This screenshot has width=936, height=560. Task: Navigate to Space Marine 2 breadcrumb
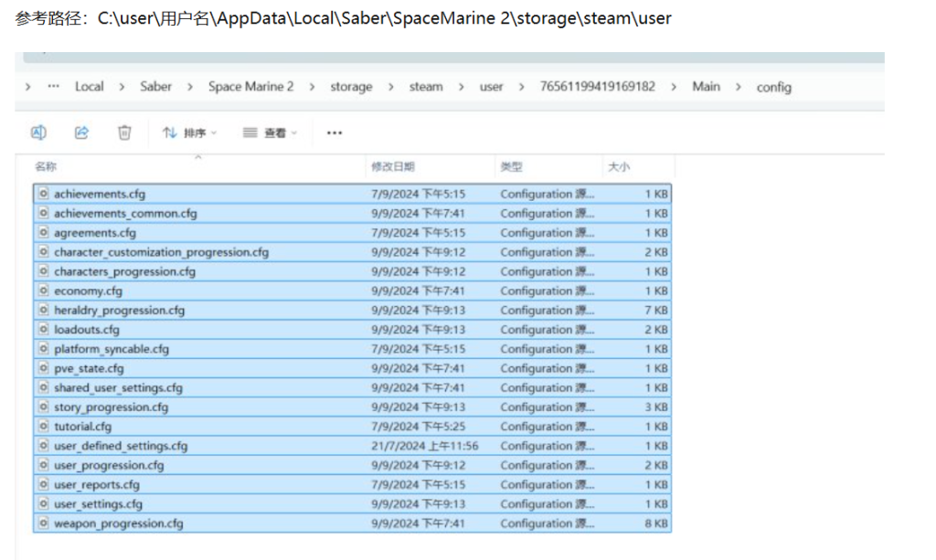(x=250, y=87)
